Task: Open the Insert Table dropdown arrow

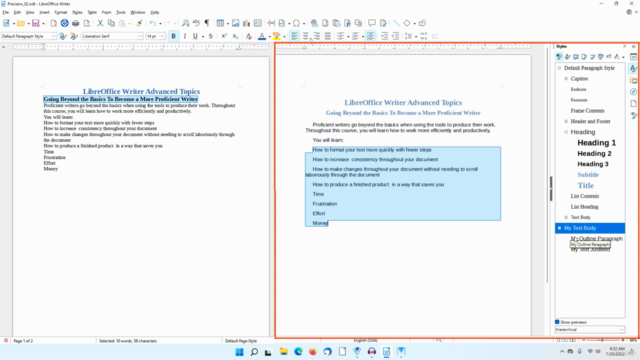Action: (x=227, y=23)
